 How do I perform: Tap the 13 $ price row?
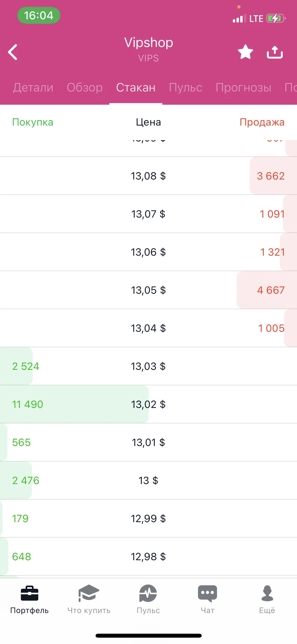pyautogui.click(x=148, y=480)
